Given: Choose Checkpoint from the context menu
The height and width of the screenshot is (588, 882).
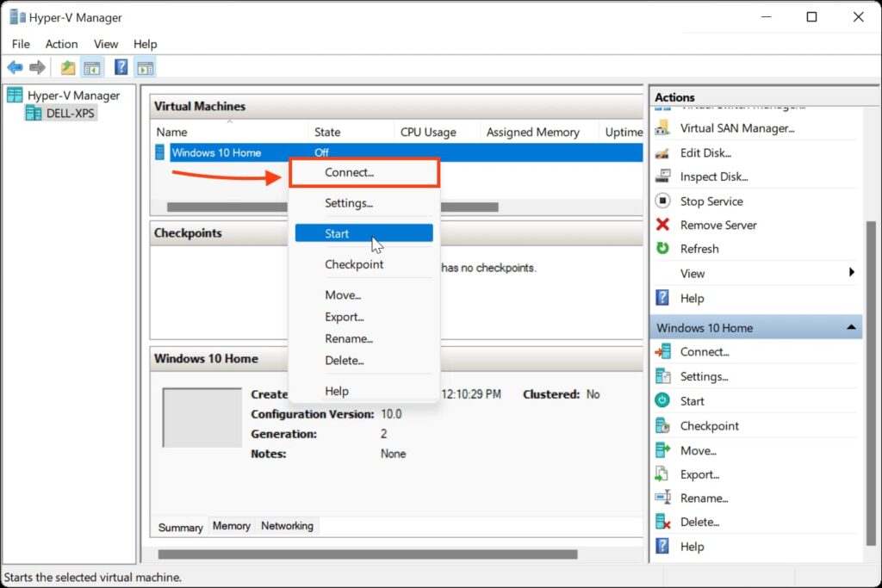Looking at the screenshot, I should [x=364, y=264].
